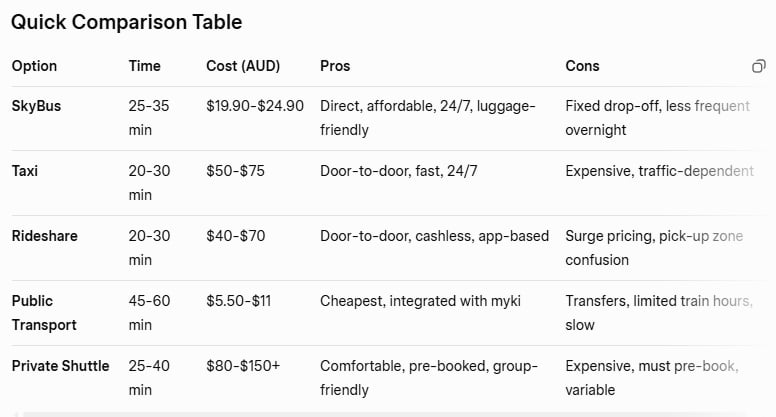Click the Quick Comparison Table heading
776x417 pixels.
pyautogui.click(x=126, y=22)
